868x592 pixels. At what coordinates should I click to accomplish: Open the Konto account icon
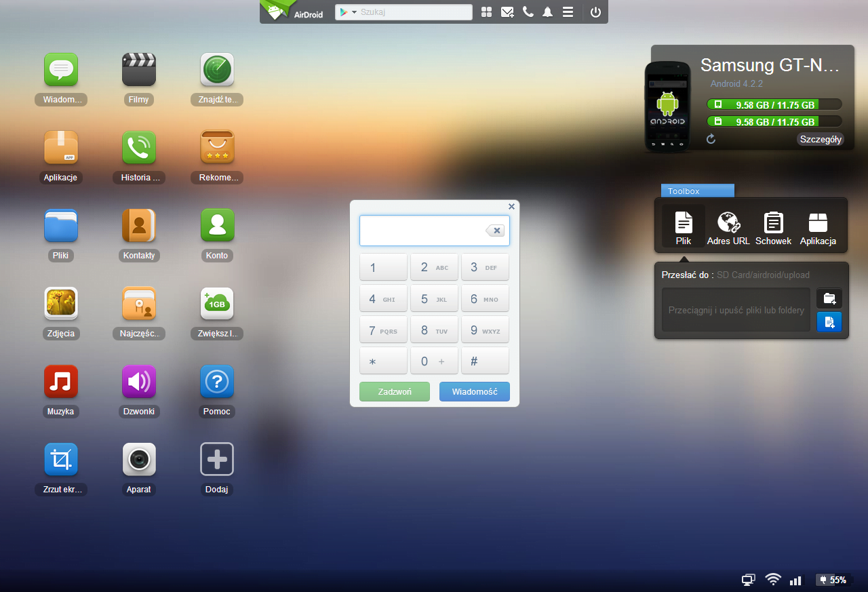(217, 226)
